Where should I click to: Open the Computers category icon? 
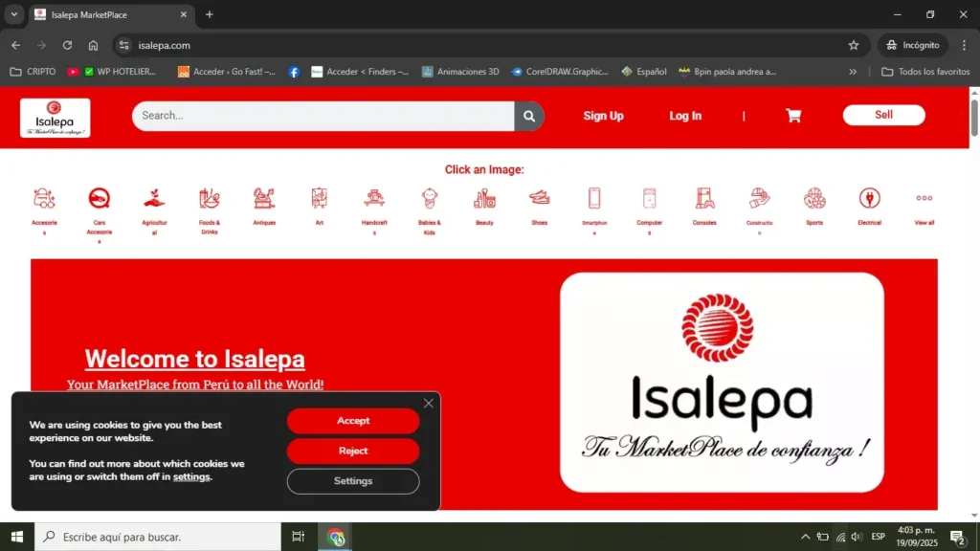click(x=650, y=199)
